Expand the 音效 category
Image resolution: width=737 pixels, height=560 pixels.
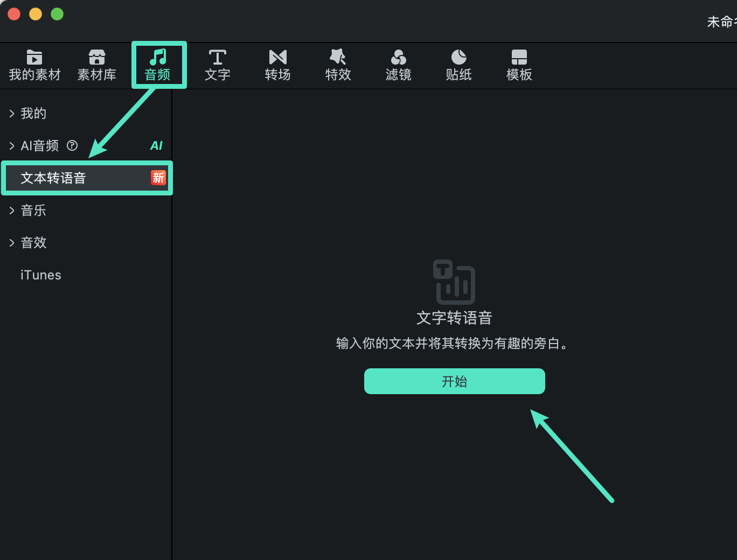point(12,242)
